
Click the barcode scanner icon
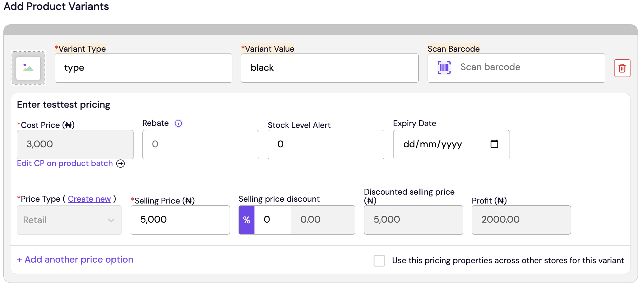pos(444,68)
